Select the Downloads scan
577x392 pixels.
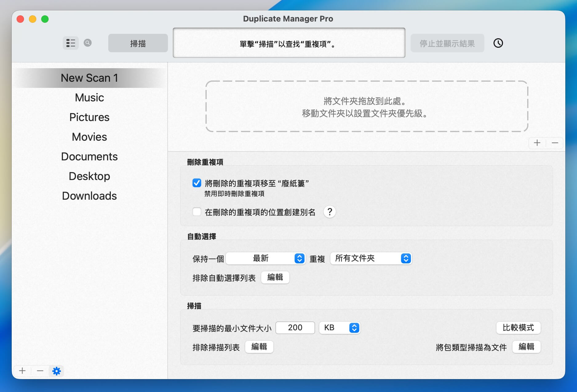(90, 196)
